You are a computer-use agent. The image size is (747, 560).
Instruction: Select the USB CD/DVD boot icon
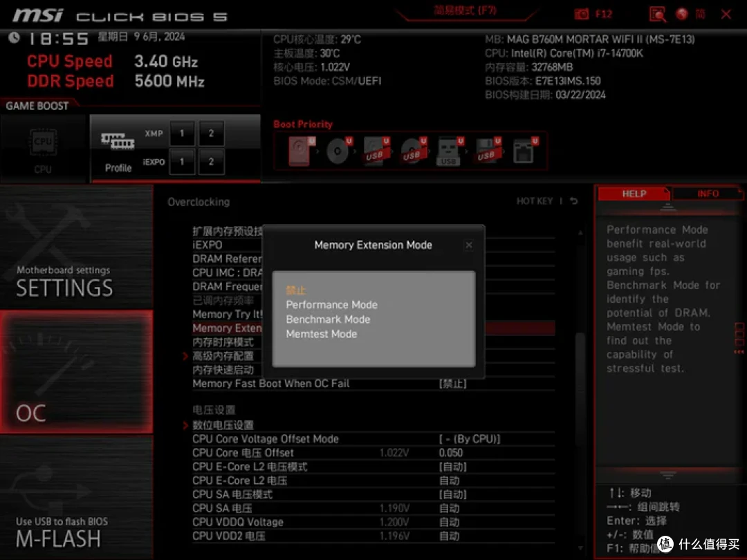[414, 151]
